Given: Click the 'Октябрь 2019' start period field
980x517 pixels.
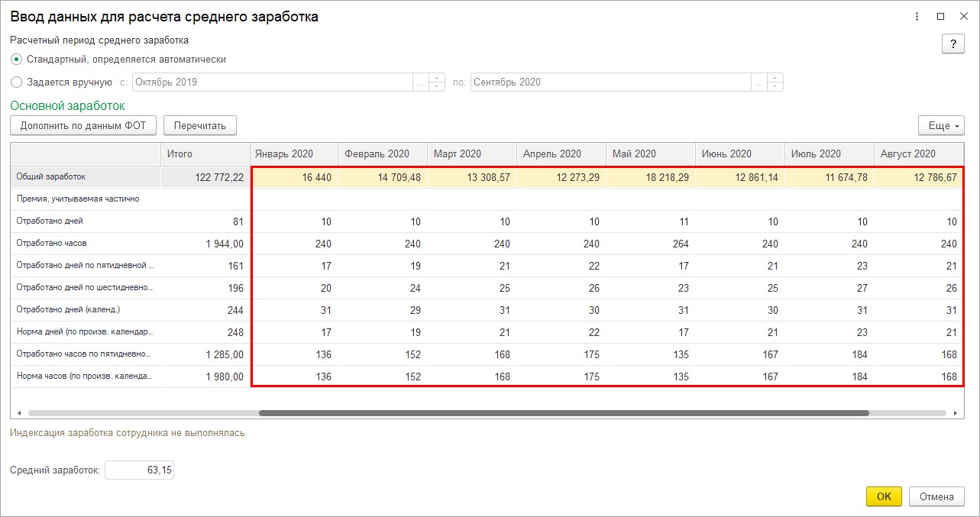Looking at the screenshot, I should click(x=273, y=82).
